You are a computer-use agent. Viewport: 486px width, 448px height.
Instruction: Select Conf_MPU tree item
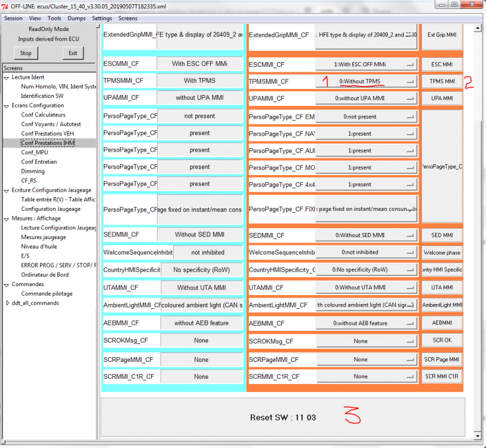coord(35,152)
